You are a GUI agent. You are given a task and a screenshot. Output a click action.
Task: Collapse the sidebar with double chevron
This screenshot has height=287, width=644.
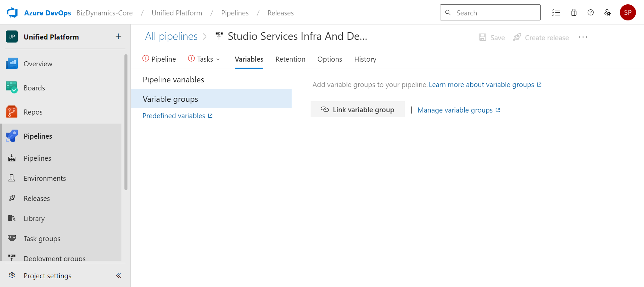point(118,275)
